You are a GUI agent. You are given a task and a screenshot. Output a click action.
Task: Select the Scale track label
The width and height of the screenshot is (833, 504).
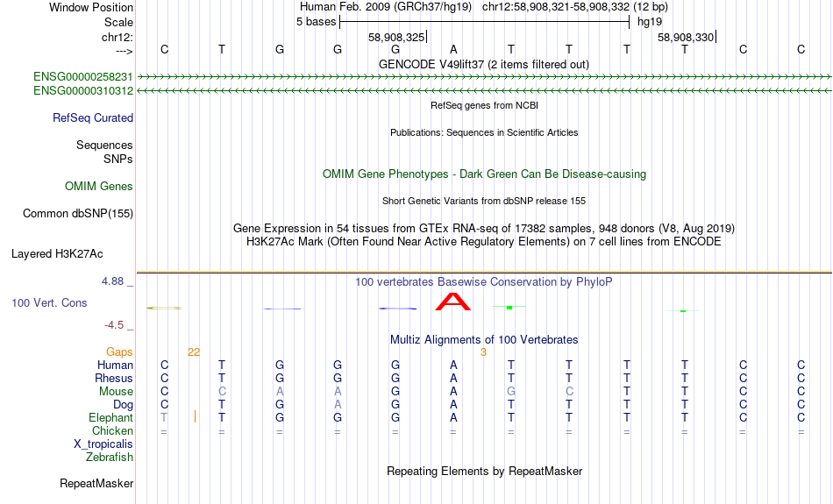118,22
